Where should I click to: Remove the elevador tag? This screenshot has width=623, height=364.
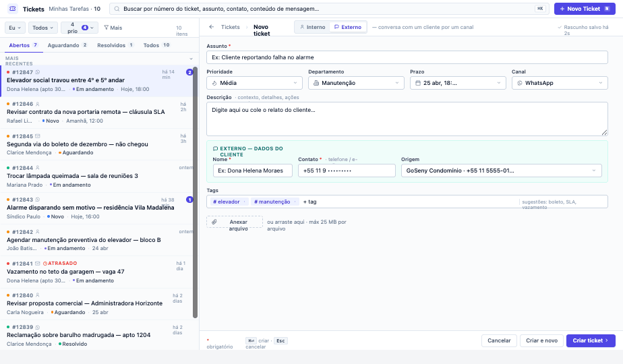coord(244,202)
